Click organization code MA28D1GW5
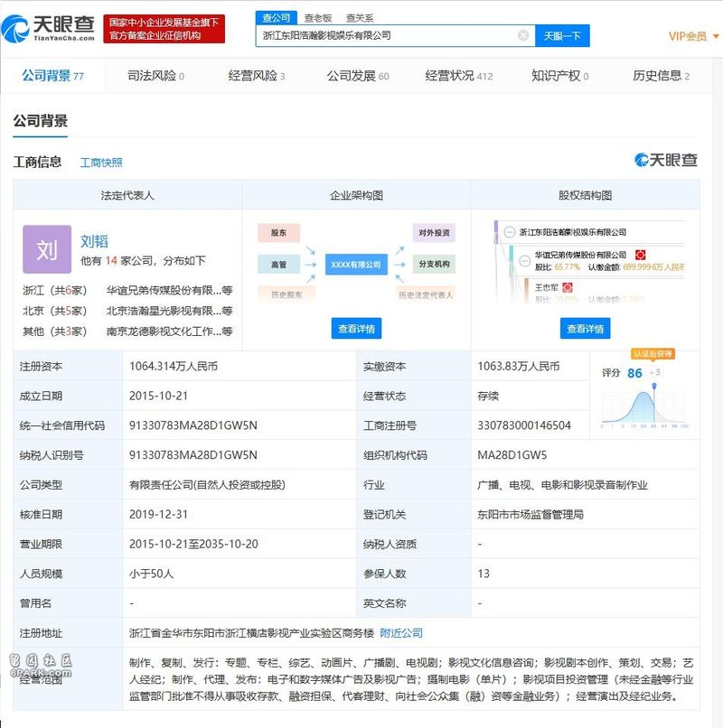 click(x=512, y=455)
